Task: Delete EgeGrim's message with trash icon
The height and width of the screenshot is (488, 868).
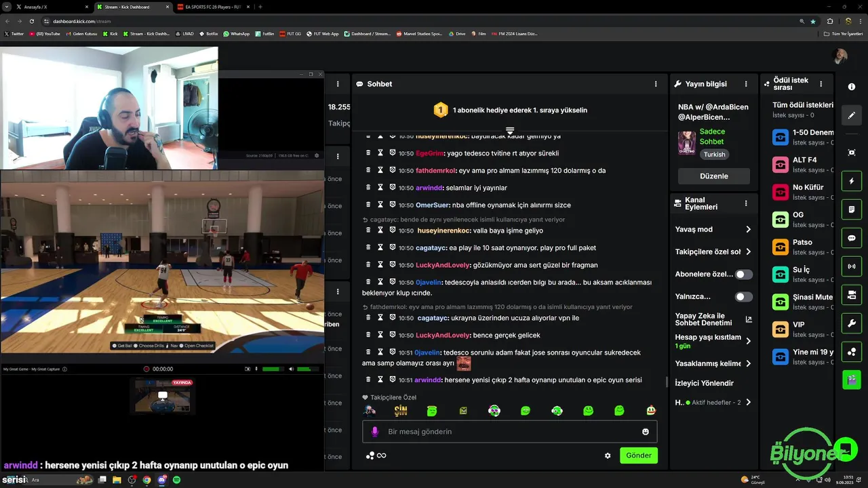Action: click(x=368, y=153)
